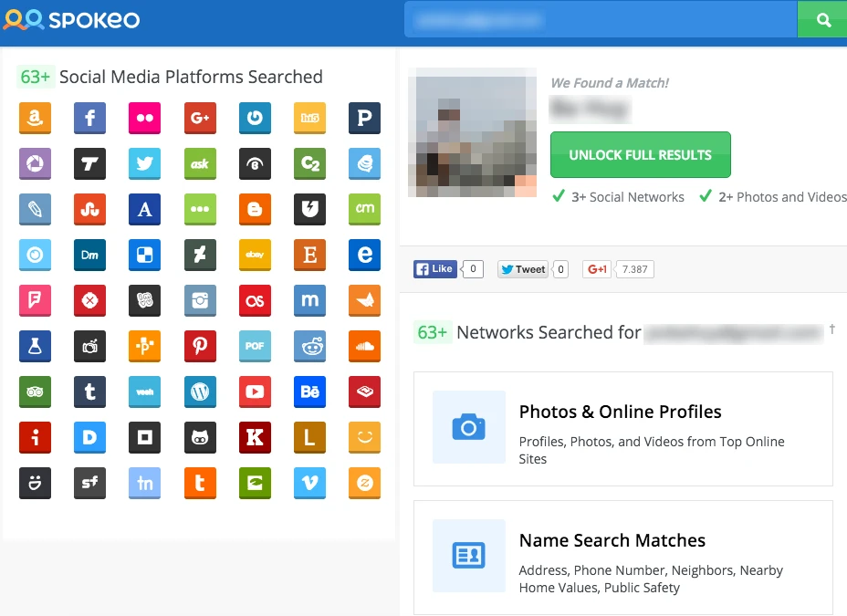The width and height of the screenshot is (847, 616).
Task: Open the YouTube platform icon
Action: pyautogui.click(x=255, y=392)
